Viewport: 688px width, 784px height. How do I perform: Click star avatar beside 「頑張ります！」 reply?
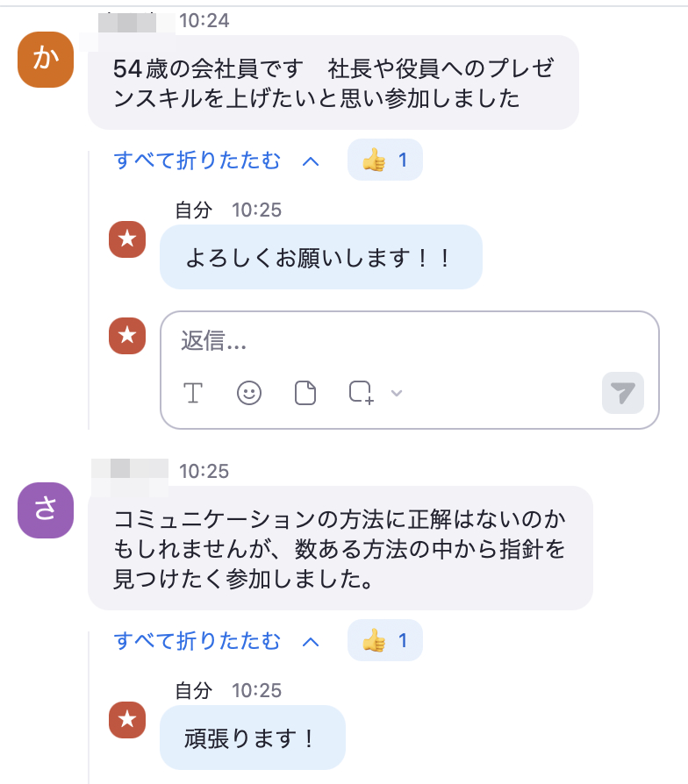coord(127,721)
